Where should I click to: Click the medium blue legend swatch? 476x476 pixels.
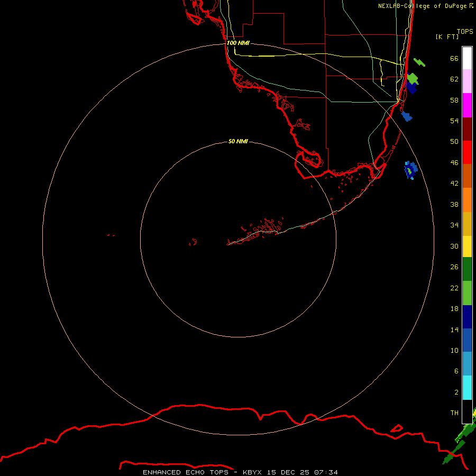coord(467,340)
